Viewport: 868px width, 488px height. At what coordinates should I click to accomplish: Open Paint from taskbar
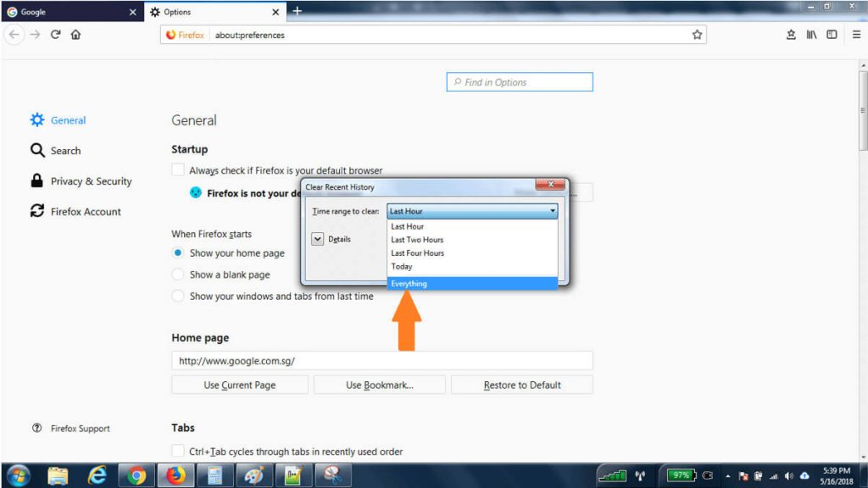point(254,475)
